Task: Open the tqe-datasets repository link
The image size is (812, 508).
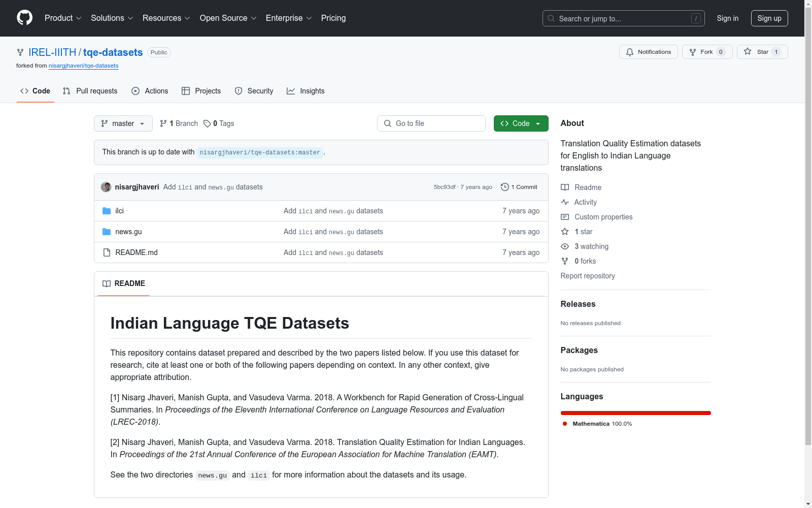Action: [113, 52]
